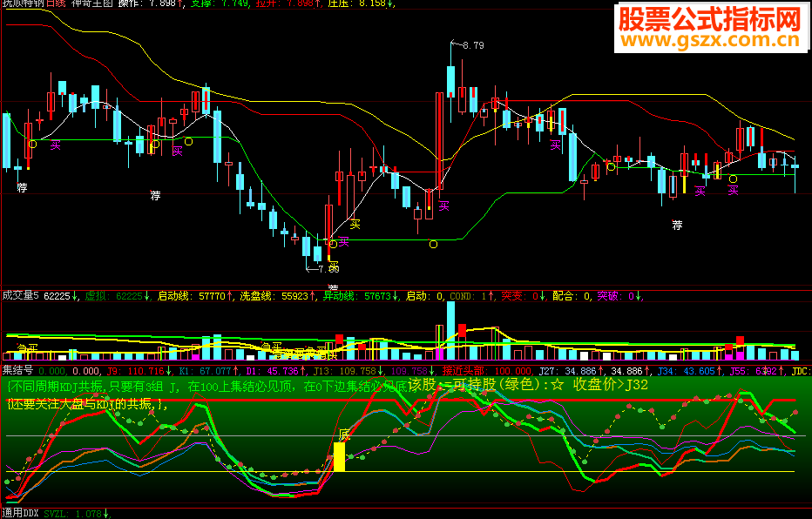Select the 集结号 indicator label
Screen dimensions: 812x519
pos(17,370)
